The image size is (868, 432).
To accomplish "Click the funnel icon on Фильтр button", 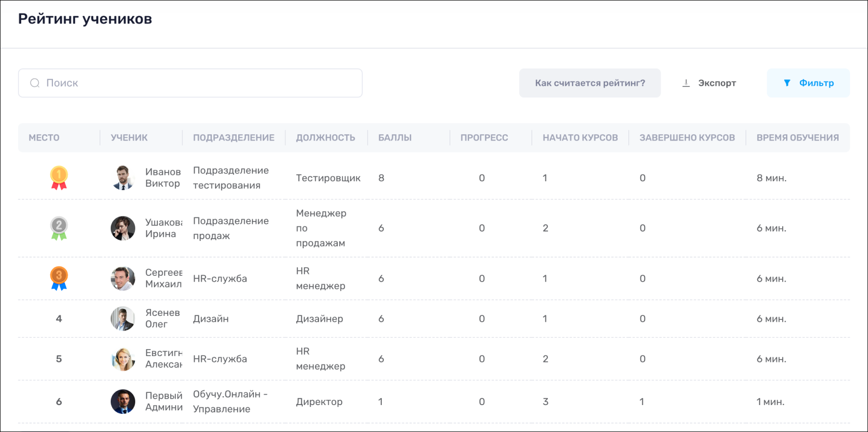I will tap(787, 83).
